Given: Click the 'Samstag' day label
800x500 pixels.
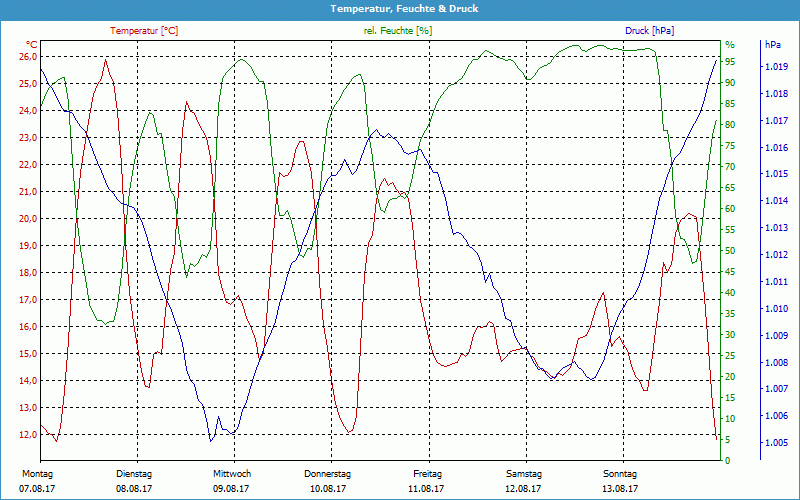Looking at the screenshot, I should coord(524,474).
